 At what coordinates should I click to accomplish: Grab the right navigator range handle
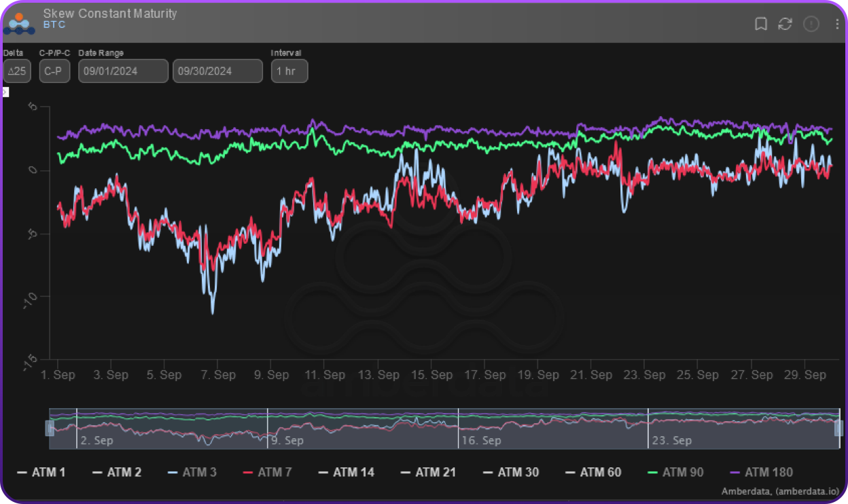pos(838,428)
